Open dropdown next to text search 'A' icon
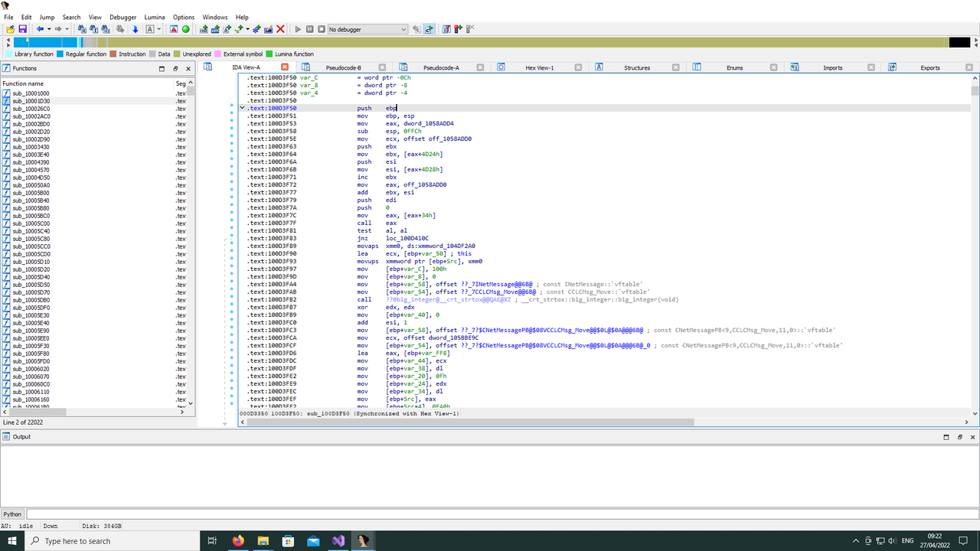 tap(159, 29)
